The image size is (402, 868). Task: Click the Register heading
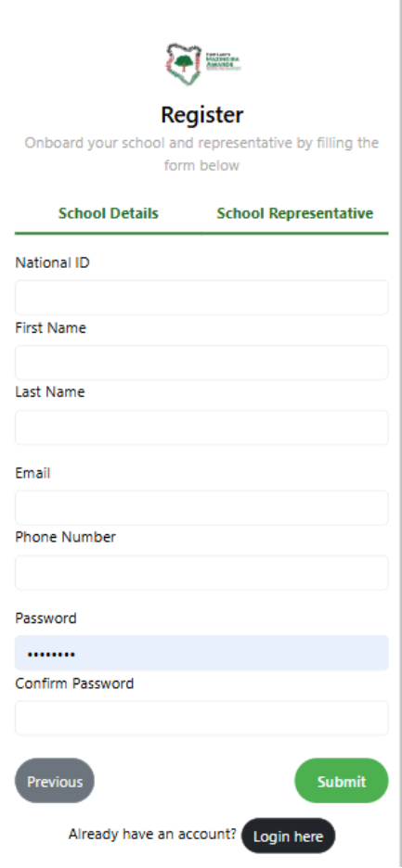click(201, 115)
